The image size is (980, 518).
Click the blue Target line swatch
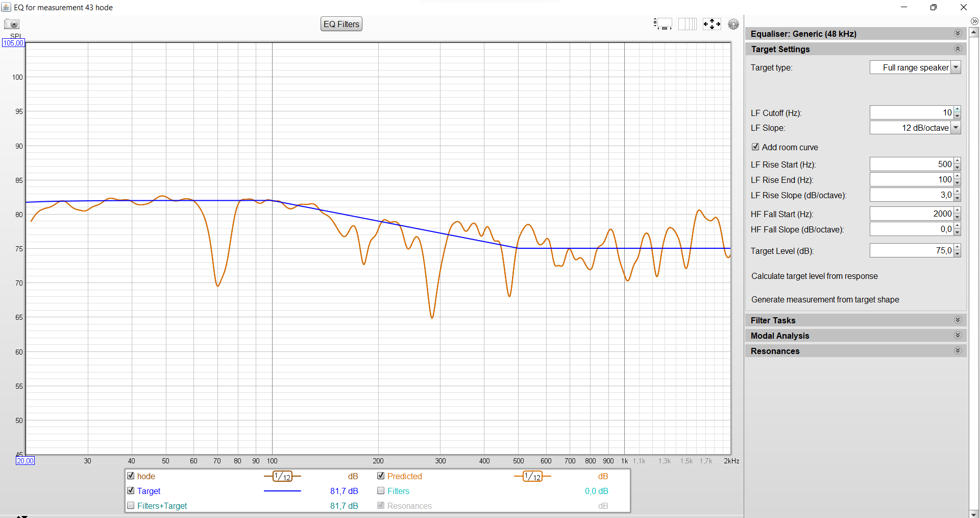[x=282, y=491]
